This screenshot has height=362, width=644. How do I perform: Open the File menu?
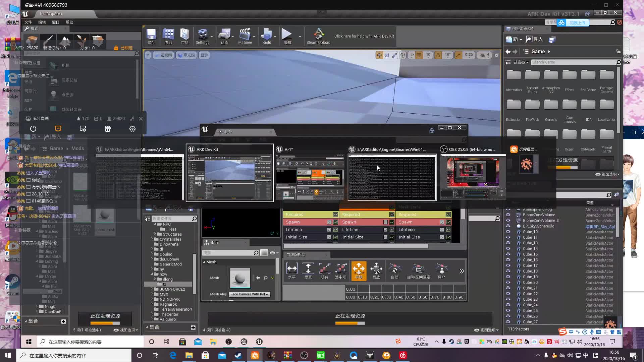(x=28, y=22)
